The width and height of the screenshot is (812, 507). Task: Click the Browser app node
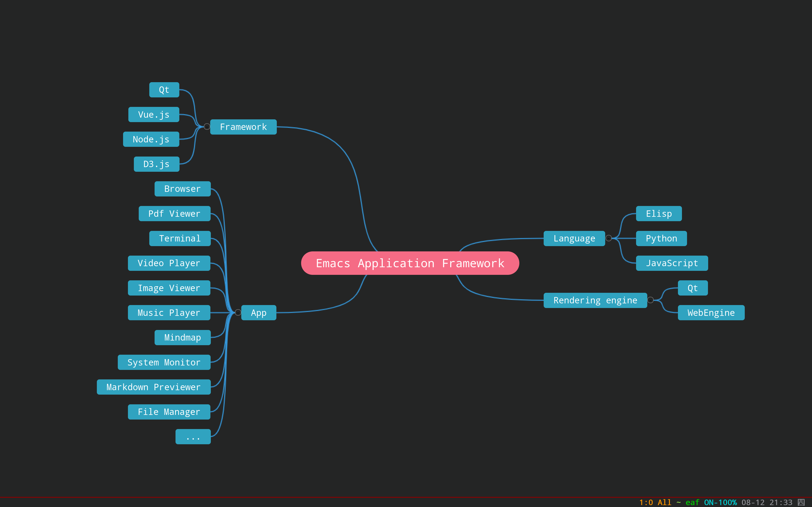(182, 189)
